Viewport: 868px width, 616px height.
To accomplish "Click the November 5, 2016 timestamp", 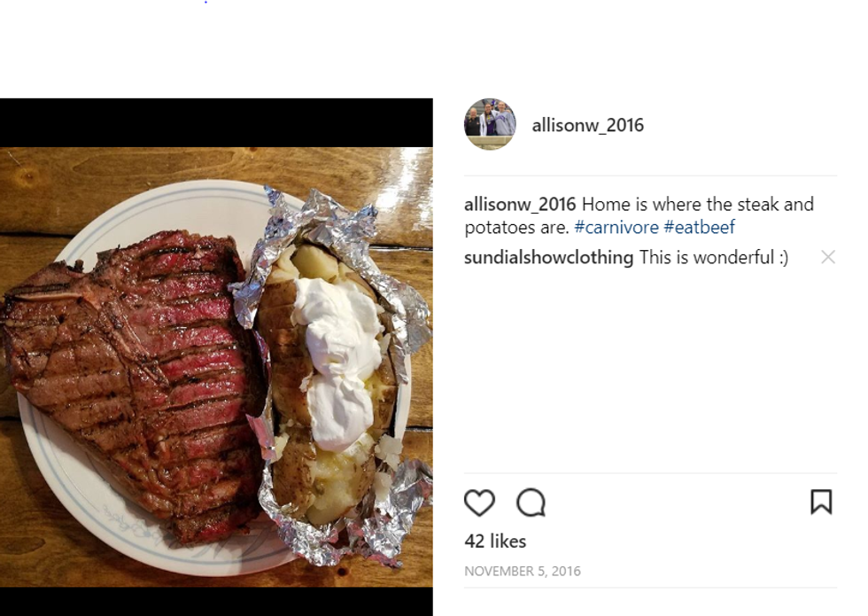I will pos(523,571).
